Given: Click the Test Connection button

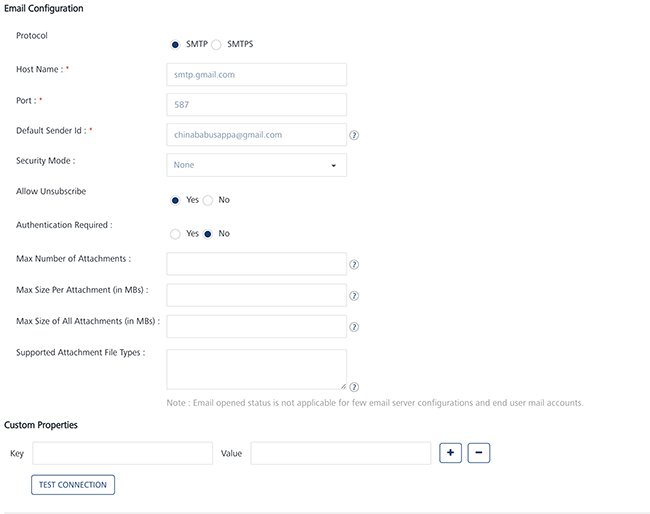Looking at the screenshot, I should [73, 485].
